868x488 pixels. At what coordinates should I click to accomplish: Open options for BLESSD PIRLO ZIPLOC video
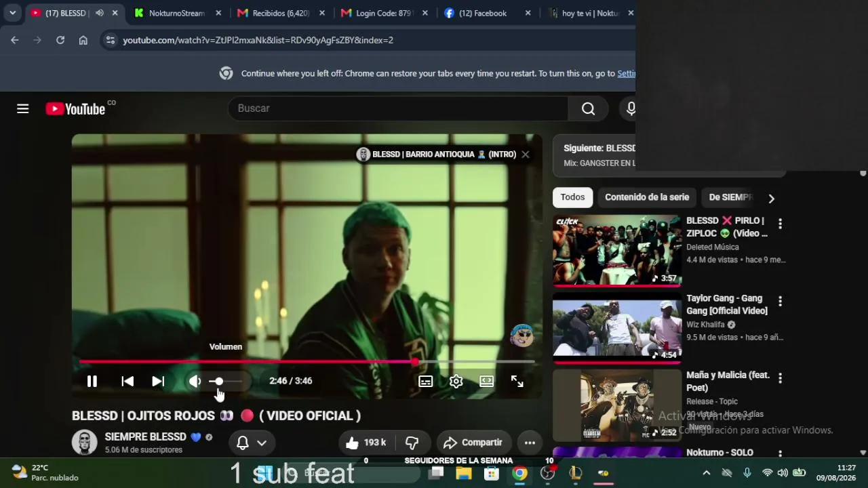pyautogui.click(x=780, y=224)
